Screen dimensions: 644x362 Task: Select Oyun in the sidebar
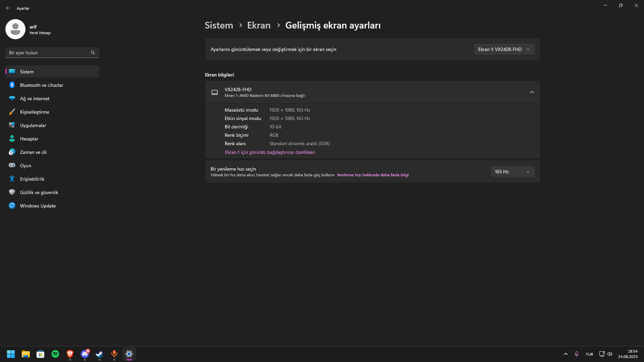click(25, 166)
